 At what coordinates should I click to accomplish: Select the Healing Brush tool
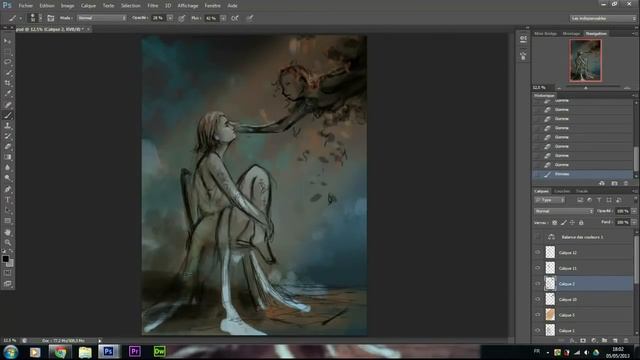coord(7,105)
